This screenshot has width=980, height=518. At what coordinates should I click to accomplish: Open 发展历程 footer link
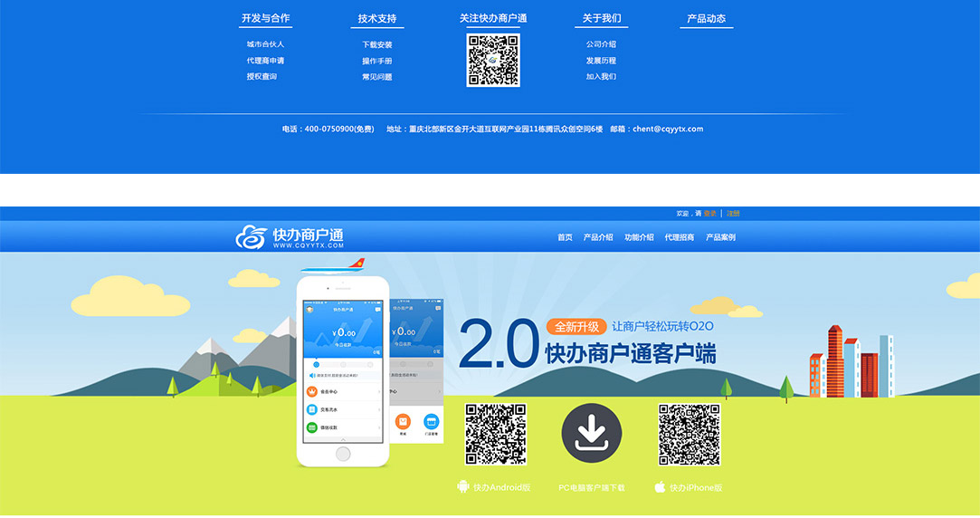(x=601, y=61)
